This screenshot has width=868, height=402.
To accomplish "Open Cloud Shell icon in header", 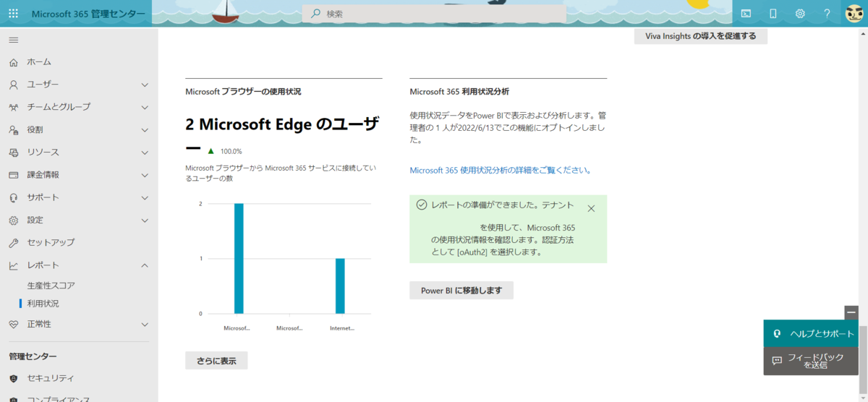I will coord(746,13).
